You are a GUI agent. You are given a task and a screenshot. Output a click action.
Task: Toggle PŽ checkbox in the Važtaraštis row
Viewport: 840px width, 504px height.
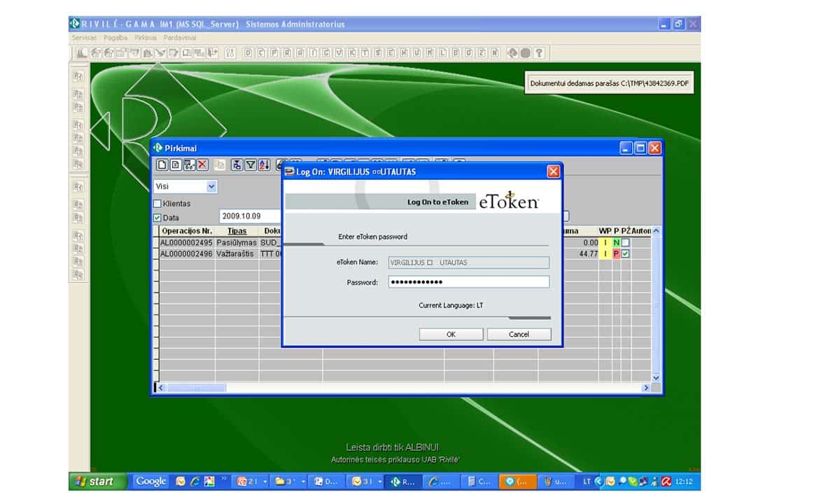point(625,253)
